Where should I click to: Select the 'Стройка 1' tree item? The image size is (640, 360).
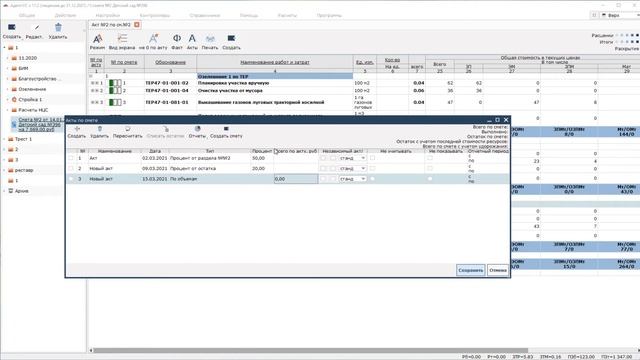point(30,100)
